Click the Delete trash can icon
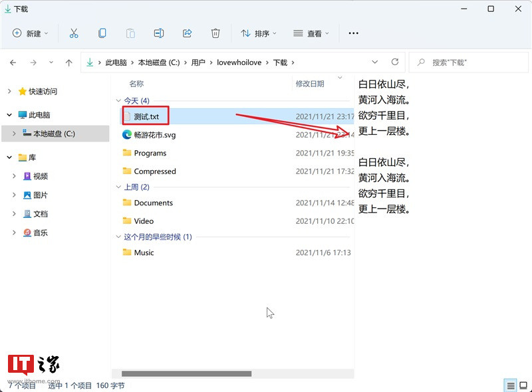 pyautogui.click(x=215, y=33)
